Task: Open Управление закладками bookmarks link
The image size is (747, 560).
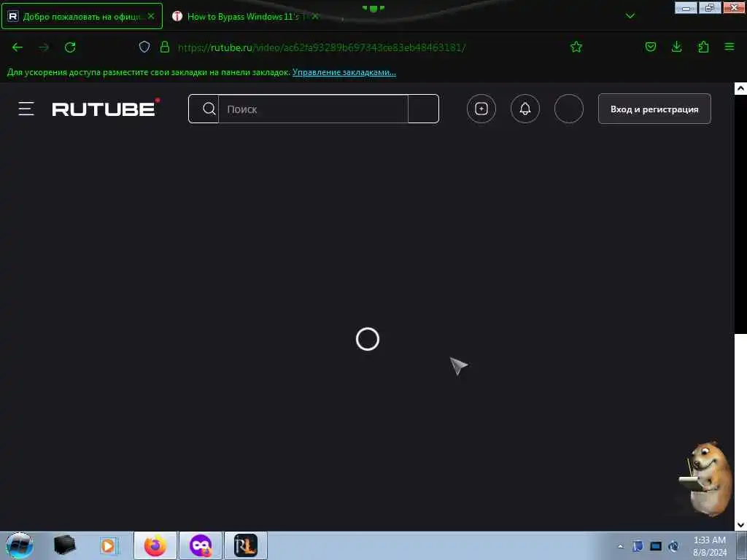Action: pos(344,72)
